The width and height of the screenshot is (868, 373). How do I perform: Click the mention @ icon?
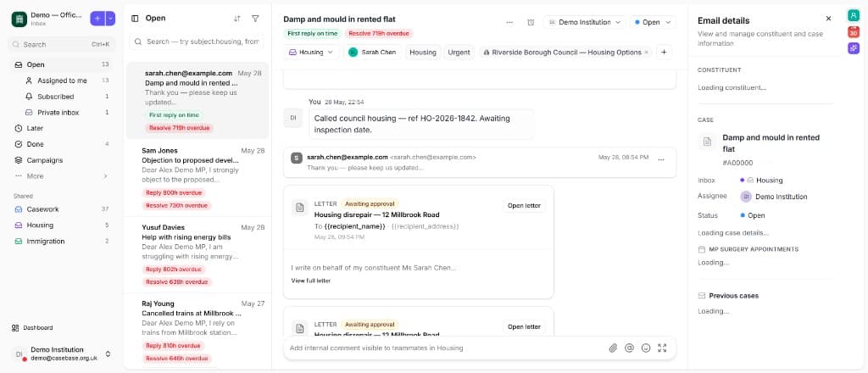pos(629,348)
